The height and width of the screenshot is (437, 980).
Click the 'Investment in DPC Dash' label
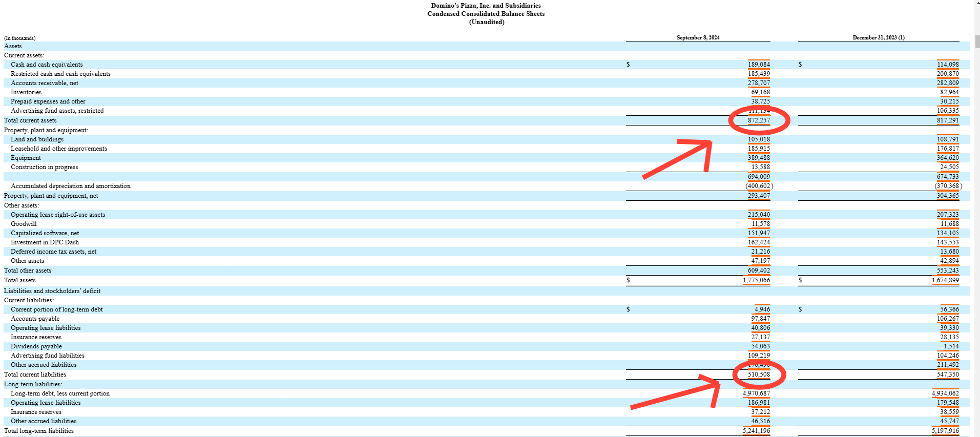point(45,242)
